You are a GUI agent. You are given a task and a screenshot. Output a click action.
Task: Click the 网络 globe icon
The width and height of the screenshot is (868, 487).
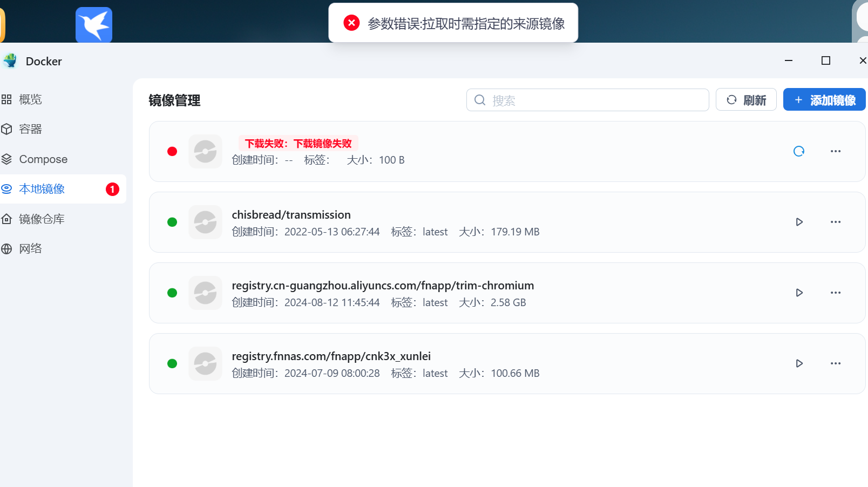6,249
